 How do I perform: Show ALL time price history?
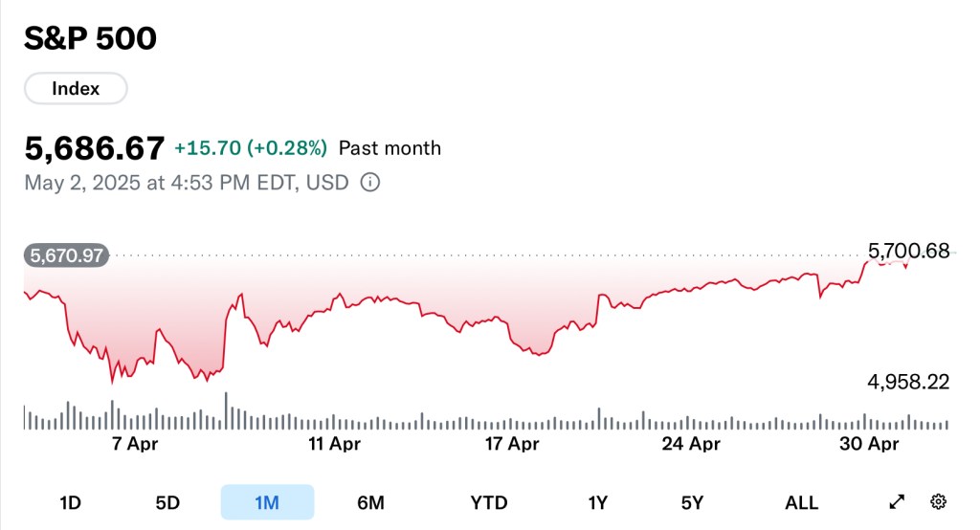(801, 502)
